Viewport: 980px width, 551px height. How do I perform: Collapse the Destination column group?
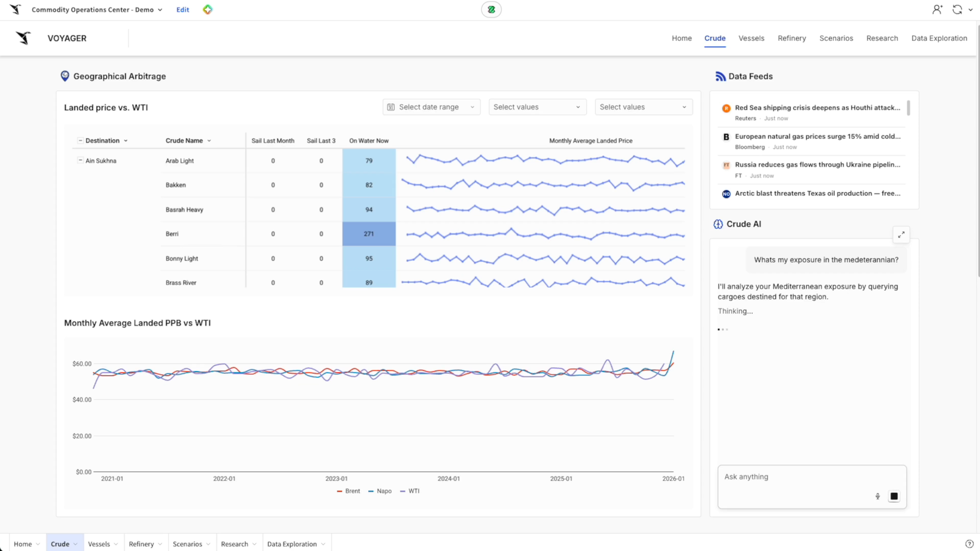click(80, 140)
